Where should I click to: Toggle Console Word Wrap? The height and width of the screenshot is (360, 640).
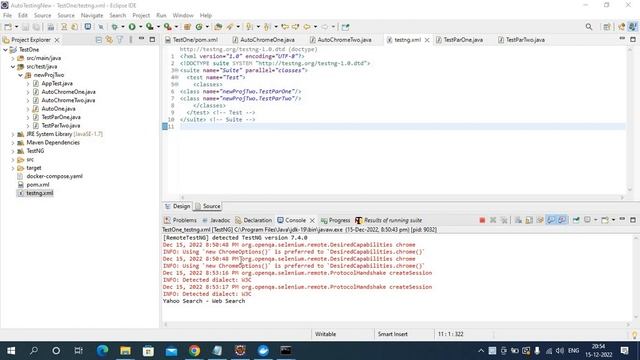(540, 220)
